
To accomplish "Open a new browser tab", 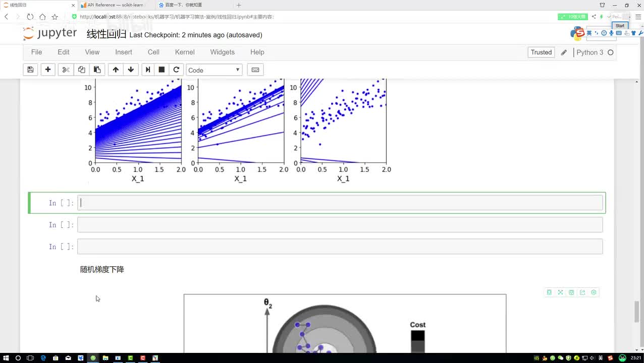I will (x=239, y=5).
